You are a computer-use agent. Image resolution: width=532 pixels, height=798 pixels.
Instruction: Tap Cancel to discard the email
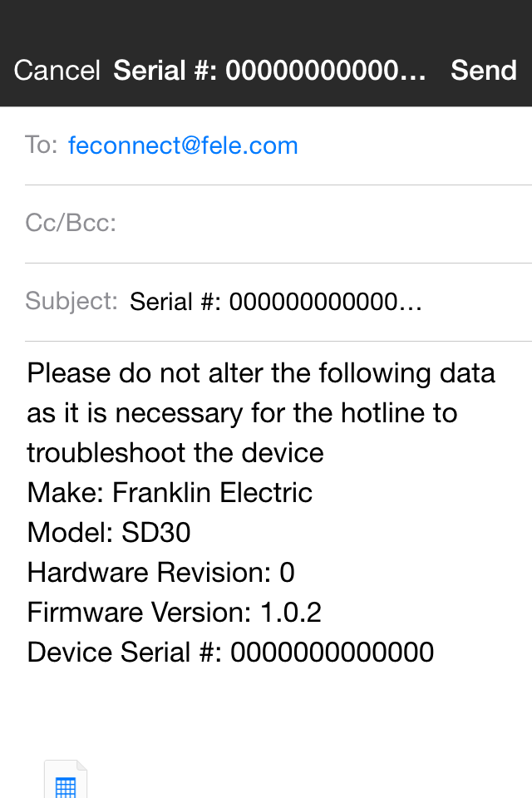[x=57, y=71]
